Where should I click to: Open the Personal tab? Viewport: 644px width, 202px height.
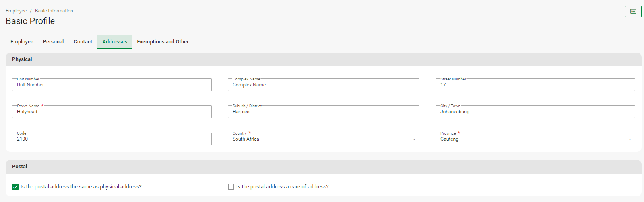pyautogui.click(x=53, y=42)
